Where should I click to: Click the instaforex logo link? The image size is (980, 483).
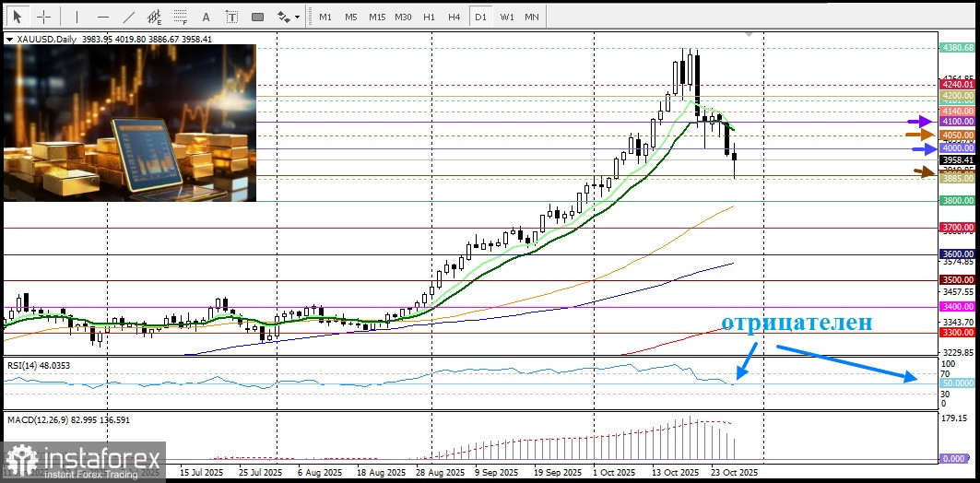click(x=85, y=460)
